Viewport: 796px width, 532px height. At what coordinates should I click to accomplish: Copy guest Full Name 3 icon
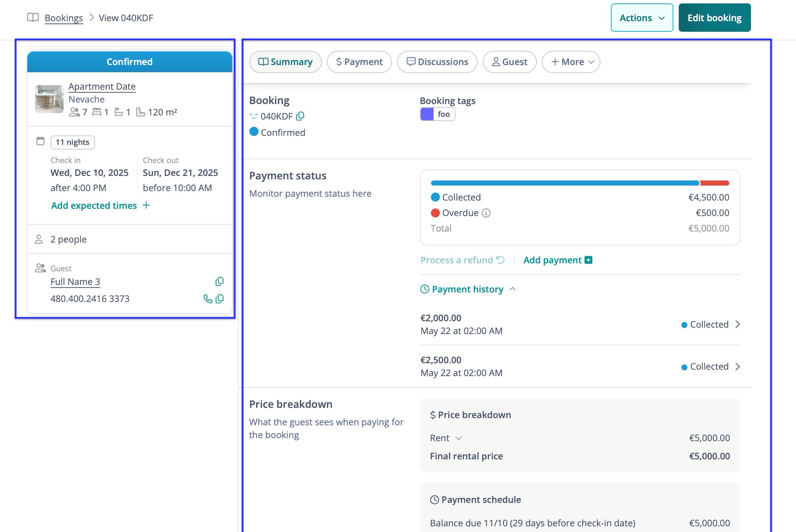219,282
